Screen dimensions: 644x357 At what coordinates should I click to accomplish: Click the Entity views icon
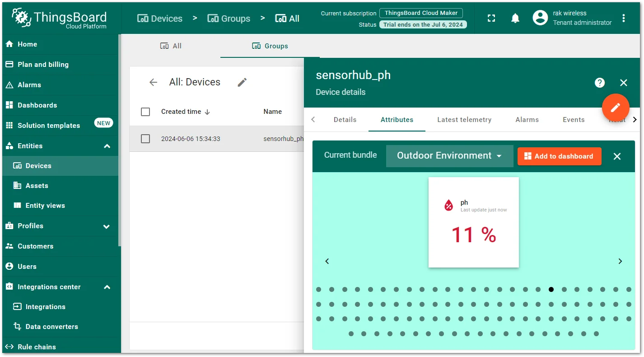pyautogui.click(x=17, y=206)
